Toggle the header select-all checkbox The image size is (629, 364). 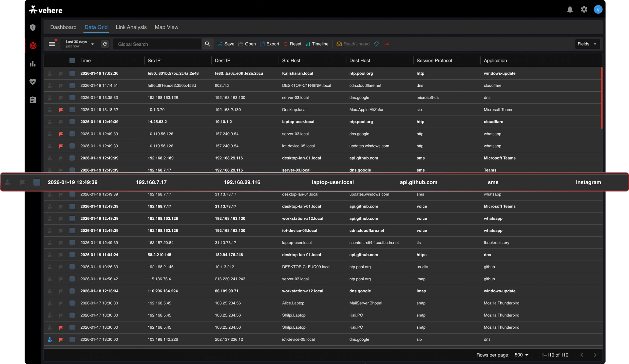pyautogui.click(x=72, y=61)
